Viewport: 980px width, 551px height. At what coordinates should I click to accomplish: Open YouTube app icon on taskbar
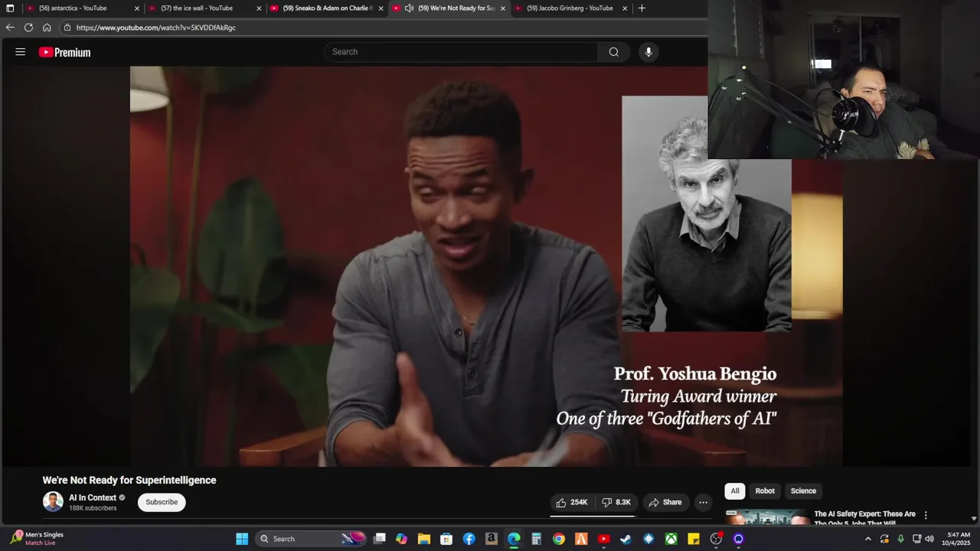click(x=603, y=539)
